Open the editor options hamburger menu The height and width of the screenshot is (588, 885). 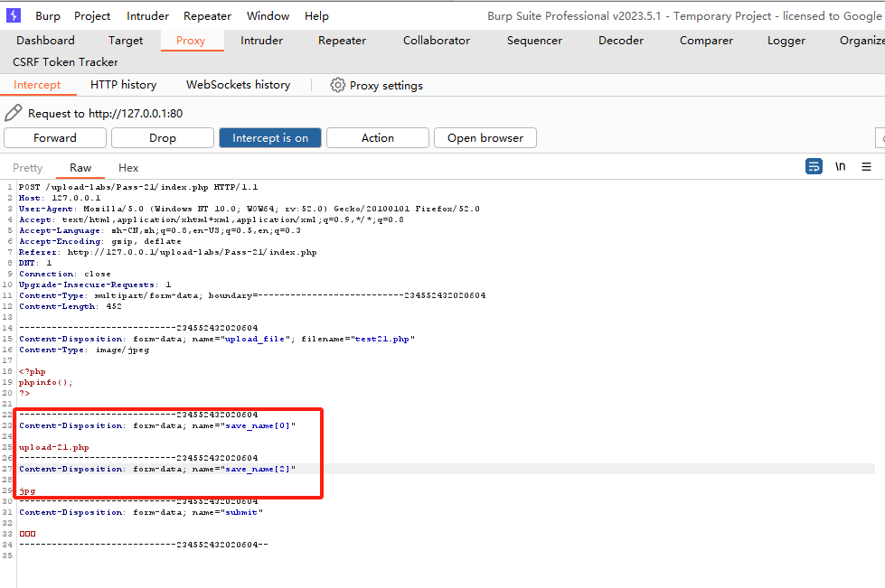(x=866, y=166)
